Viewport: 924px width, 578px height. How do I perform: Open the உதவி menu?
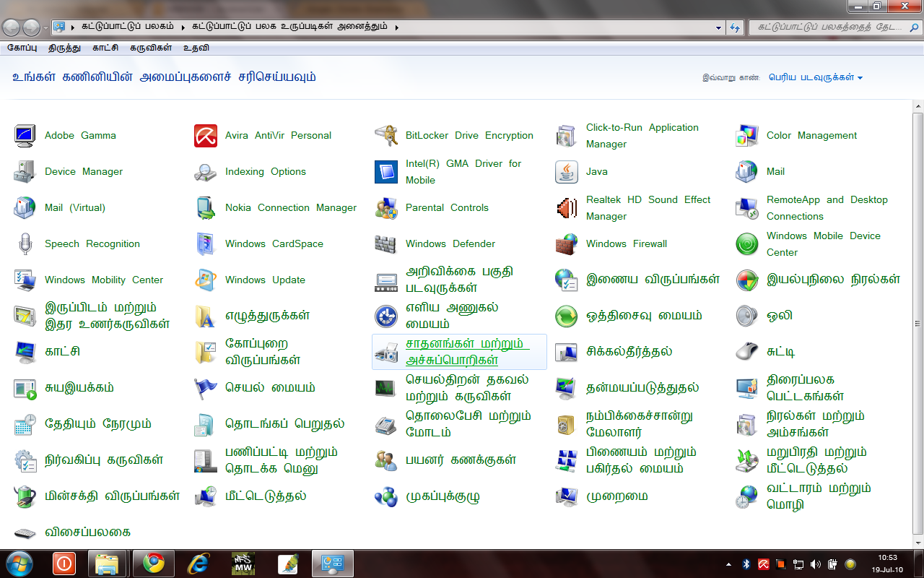point(196,48)
